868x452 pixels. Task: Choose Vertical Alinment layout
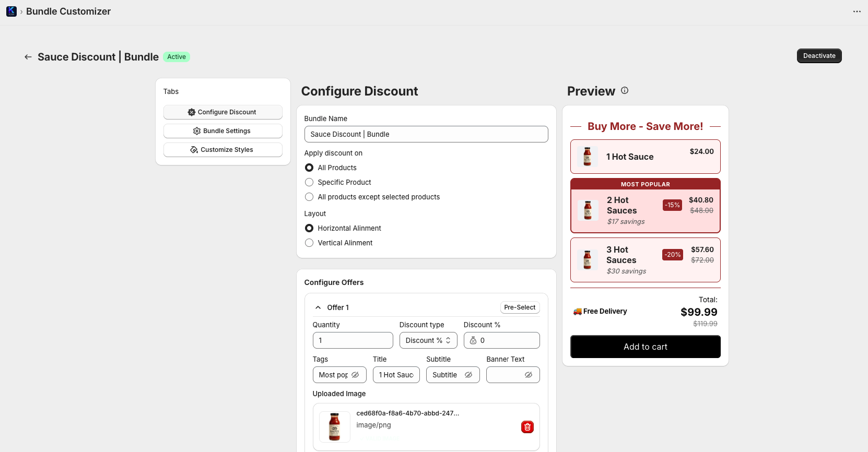(x=309, y=243)
